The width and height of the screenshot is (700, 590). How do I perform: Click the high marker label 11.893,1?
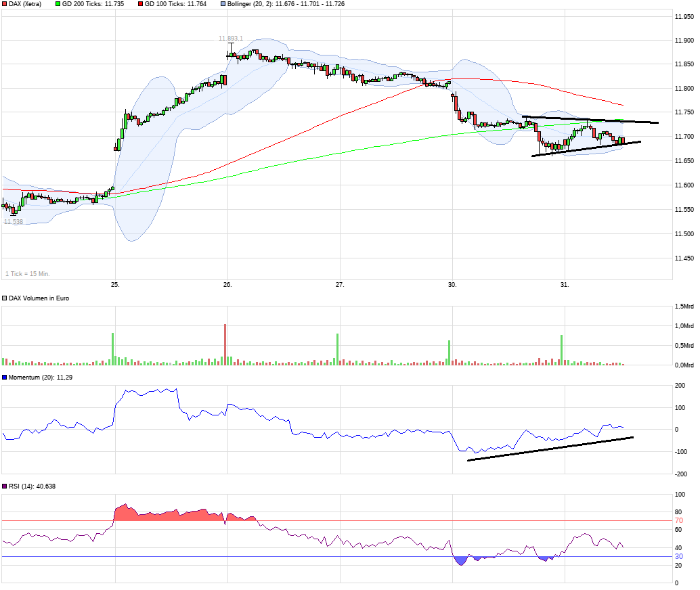231,39
